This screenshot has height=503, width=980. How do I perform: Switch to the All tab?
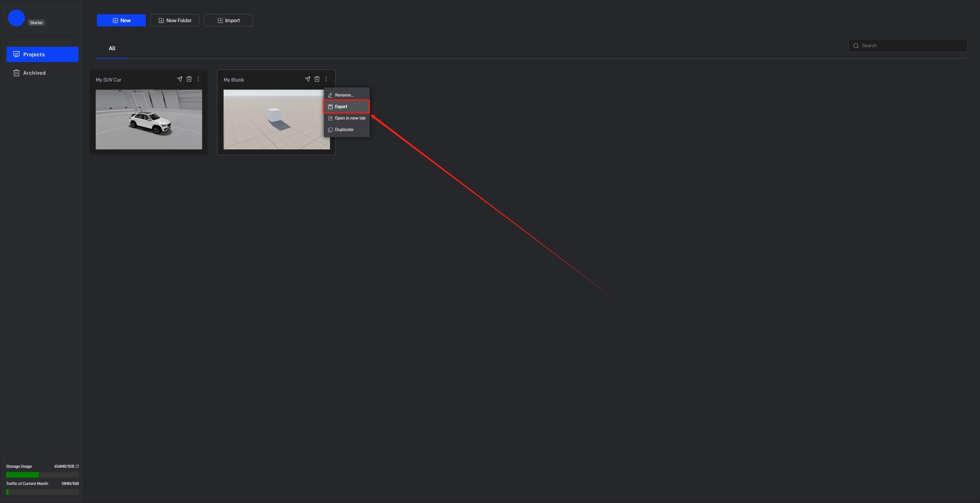coord(112,48)
